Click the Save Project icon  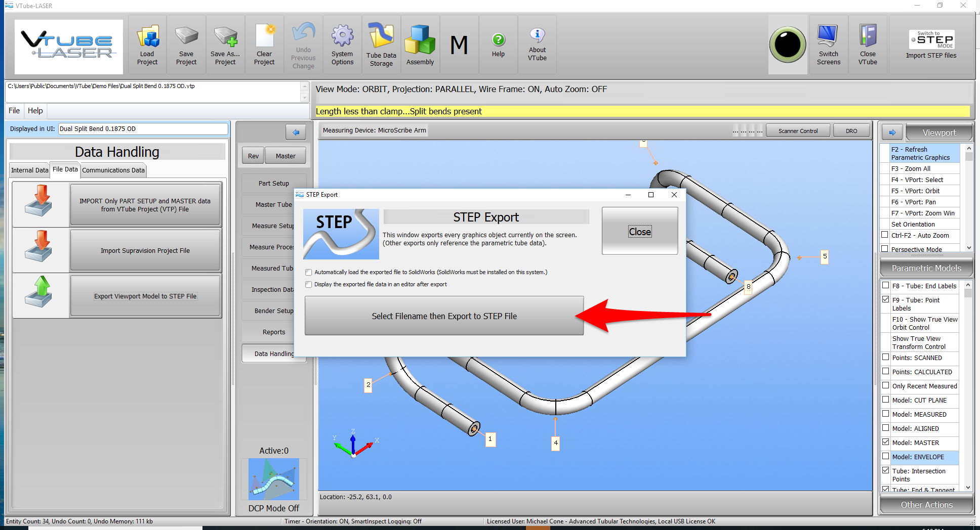[186, 36]
